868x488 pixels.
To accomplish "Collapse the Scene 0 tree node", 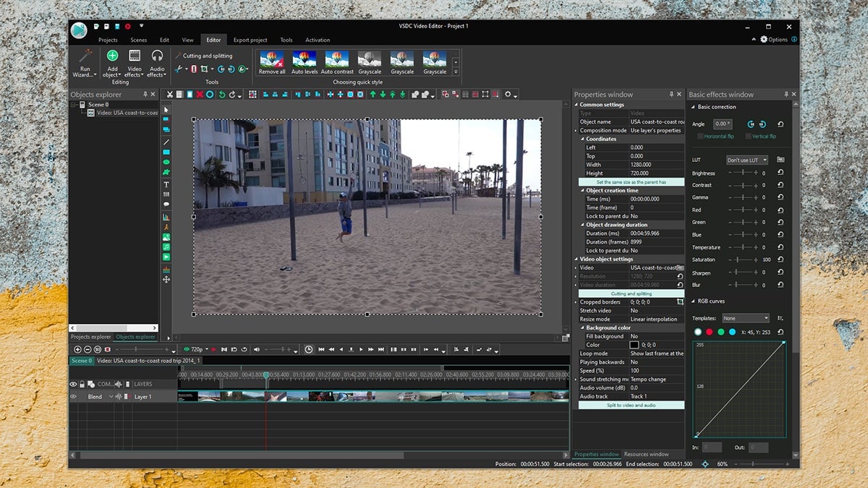I will [73, 105].
